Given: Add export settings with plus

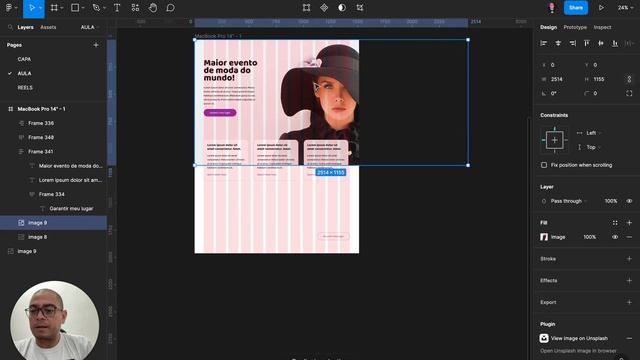Looking at the screenshot, I should 629,302.
